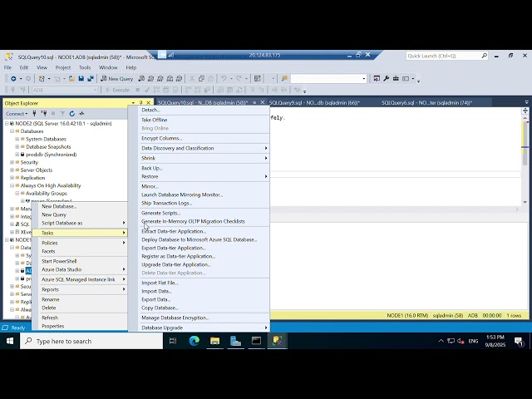Click the New Query toolbar button
This screenshot has width=532, height=399.
point(117,79)
